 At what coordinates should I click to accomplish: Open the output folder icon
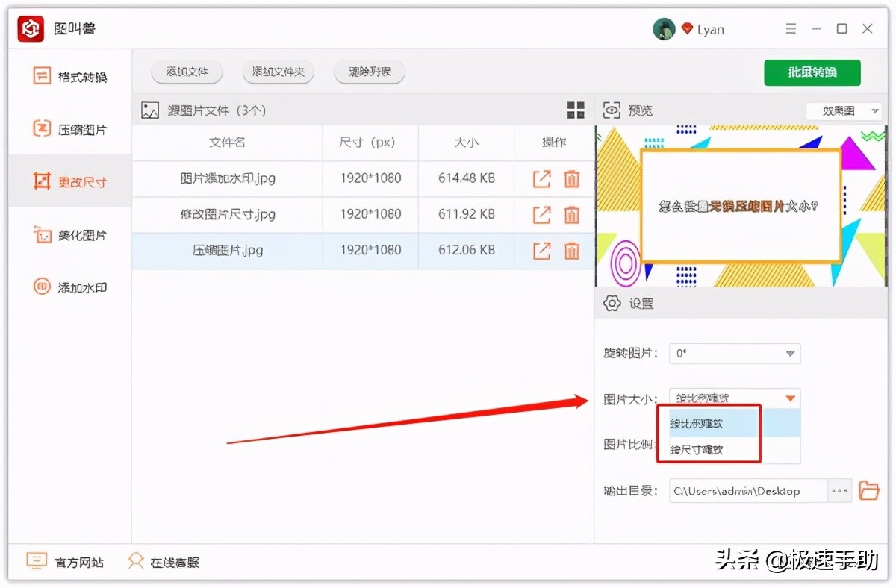pyautogui.click(x=868, y=491)
